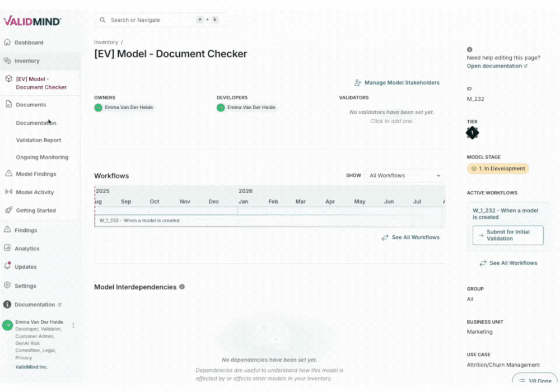Open the Validation Report section
The height and width of the screenshot is (392, 560).
coord(39,140)
